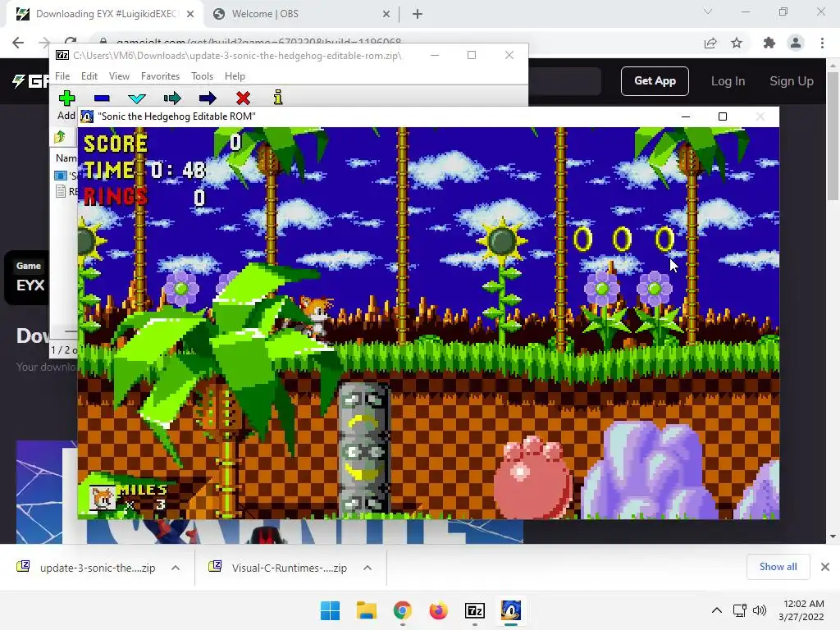840x630 pixels.
Task: Close the downloads bar
Action: (825, 567)
